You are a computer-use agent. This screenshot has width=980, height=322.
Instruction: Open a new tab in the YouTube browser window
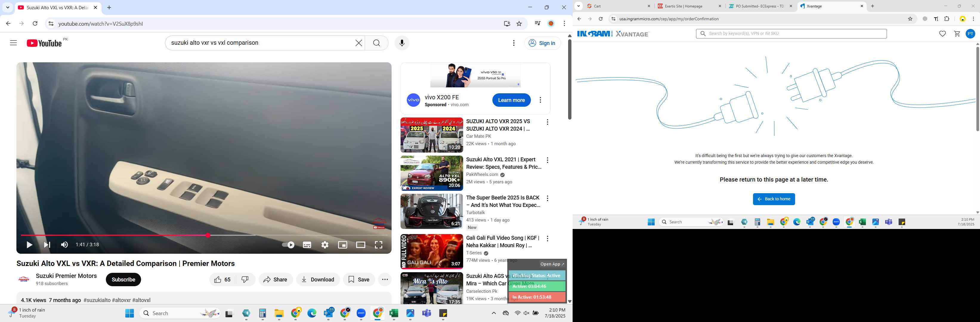pos(109,8)
